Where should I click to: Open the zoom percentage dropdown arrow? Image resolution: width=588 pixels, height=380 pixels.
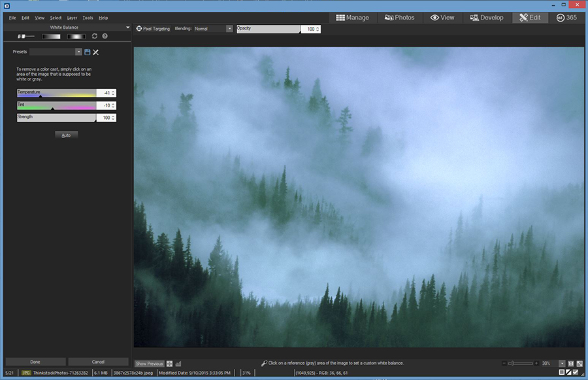[x=561, y=363]
